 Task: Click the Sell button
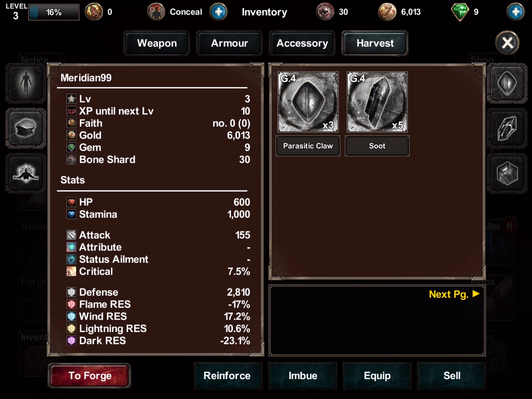click(452, 376)
